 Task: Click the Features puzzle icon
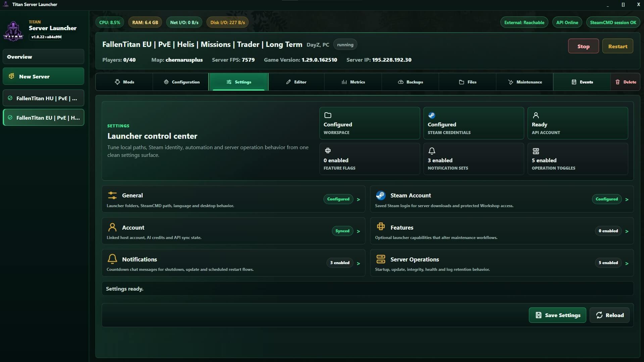(381, 226)
